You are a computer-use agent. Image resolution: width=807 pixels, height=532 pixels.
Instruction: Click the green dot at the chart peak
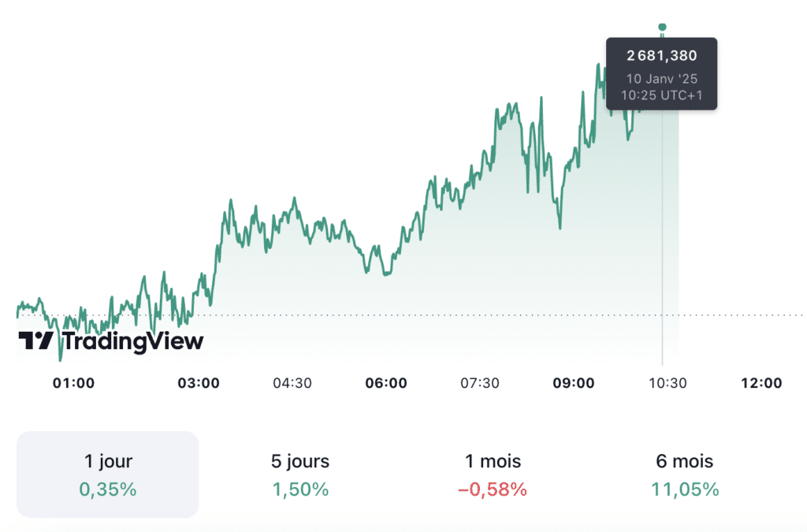pos(662,27)
